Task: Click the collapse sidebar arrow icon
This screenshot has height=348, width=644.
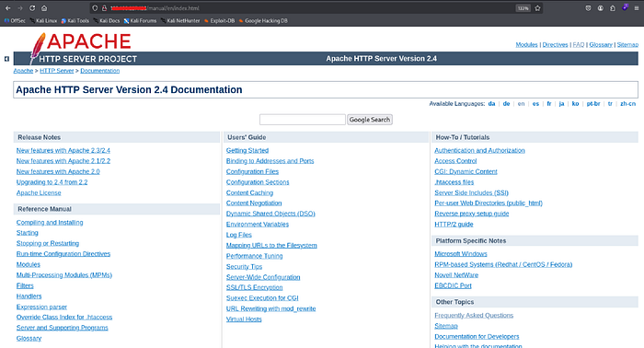Action: 6,59
